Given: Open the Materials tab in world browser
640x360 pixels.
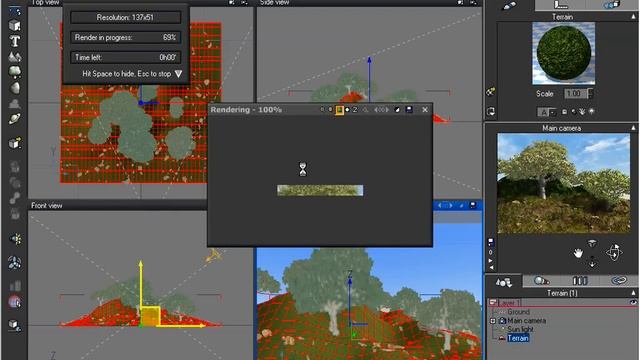Looking at the screenshot, I should pos(541,281).
